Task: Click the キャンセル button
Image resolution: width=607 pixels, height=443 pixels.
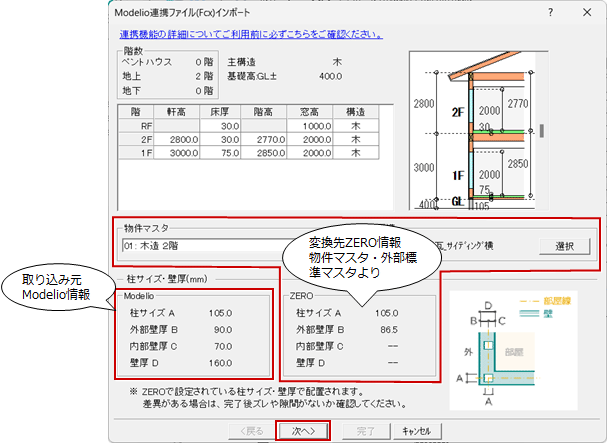Action: pos(417,431)
